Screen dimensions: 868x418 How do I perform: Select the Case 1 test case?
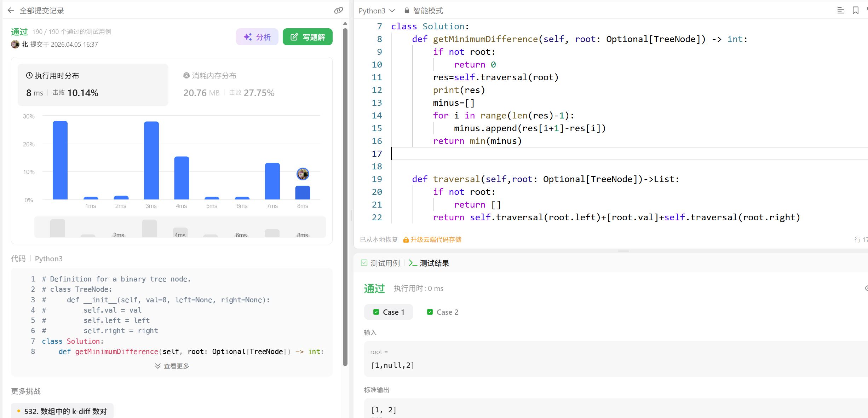(x=389, y=312)
